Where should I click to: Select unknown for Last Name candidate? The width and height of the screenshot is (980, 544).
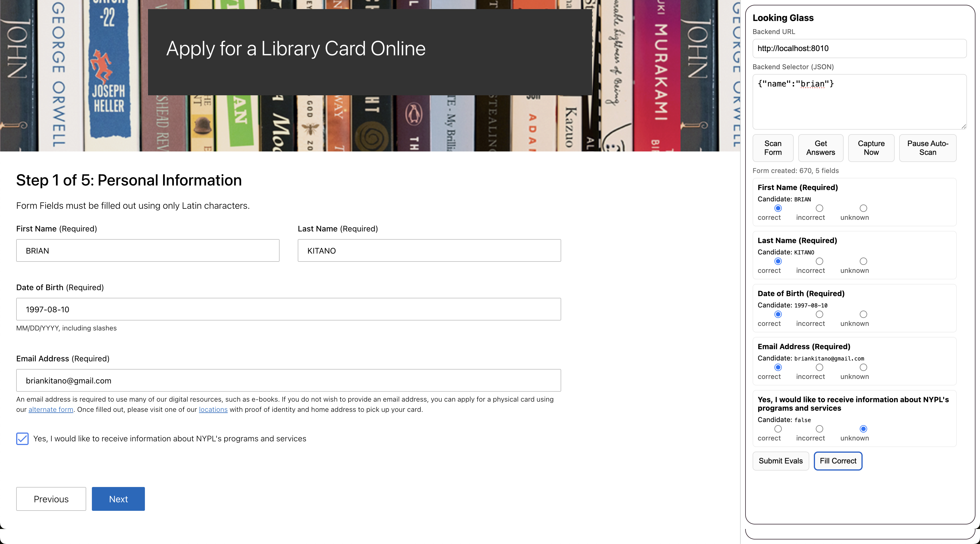pyautogui.click(x=863, y=261)
